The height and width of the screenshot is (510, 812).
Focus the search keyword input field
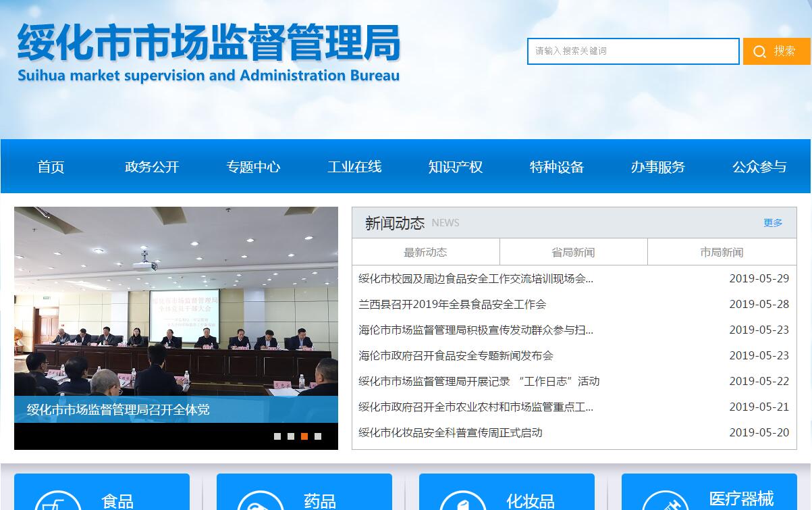click(x=632, y=51)
